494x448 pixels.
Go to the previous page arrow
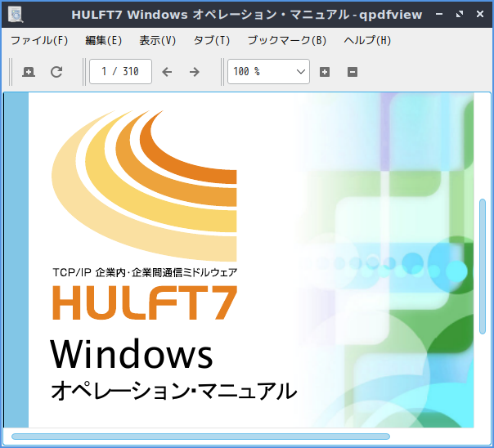(x=167, y=72)
